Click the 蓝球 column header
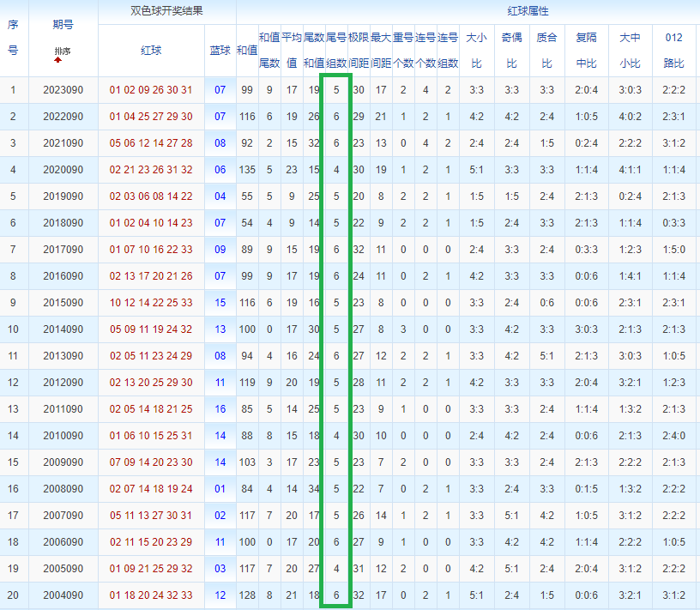Viewport: 700px width, 610px height. click(x=220, y=51)
